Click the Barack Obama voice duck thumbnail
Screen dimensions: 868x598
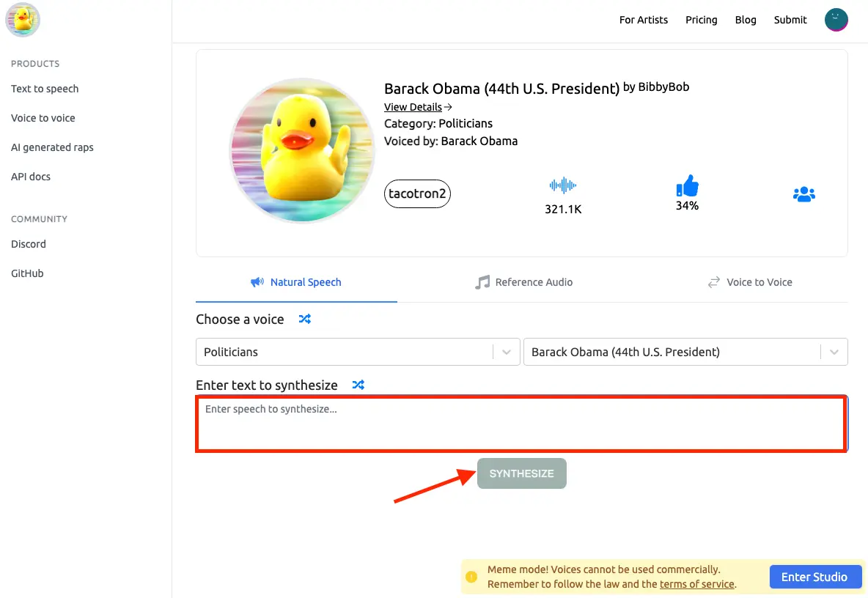302,150
